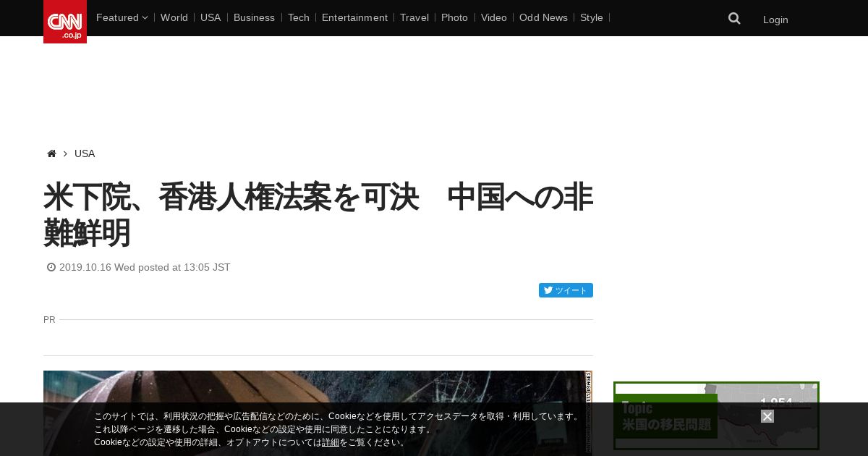Open the USA section in navigation bar

[210, 17]
